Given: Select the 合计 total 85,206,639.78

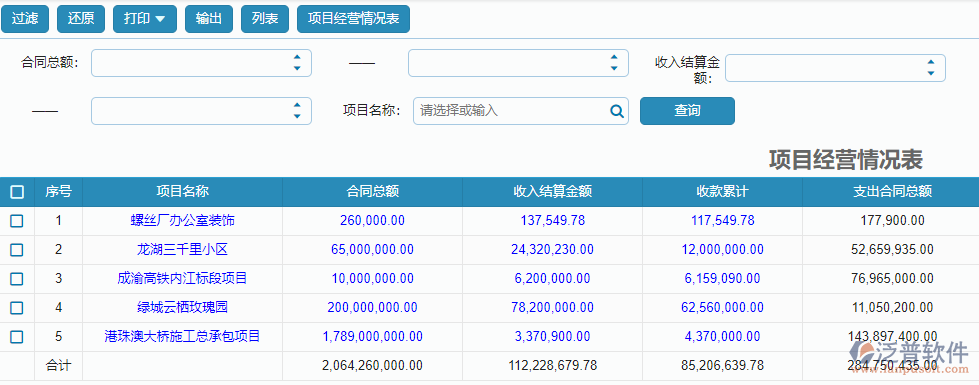Looking at the screenshot, I should coord(722,366).
